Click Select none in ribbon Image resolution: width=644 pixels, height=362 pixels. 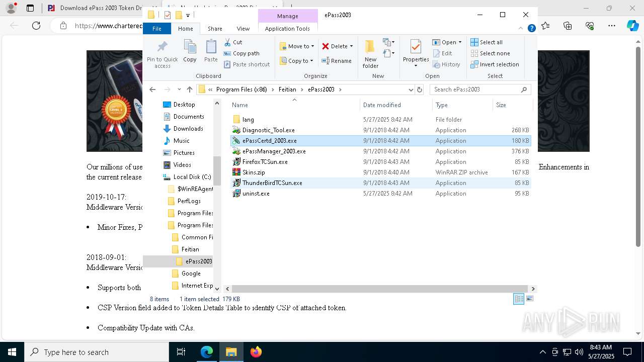click(490, 53)
